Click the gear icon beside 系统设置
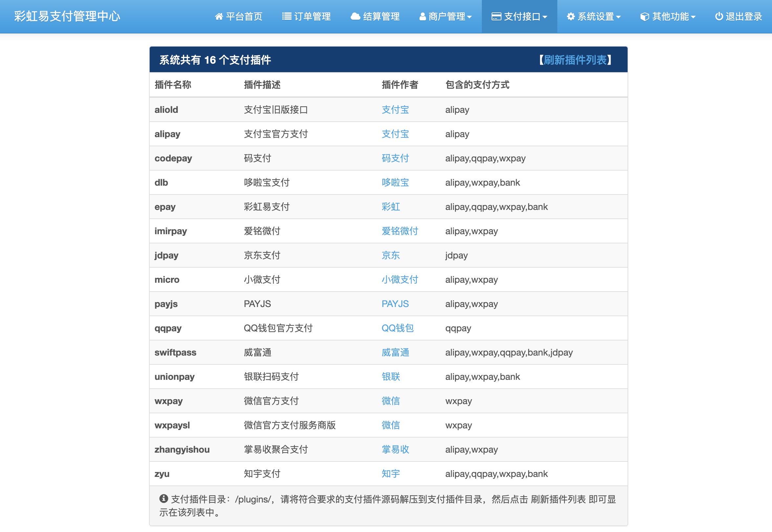The height and width of the screenshot is (532, 772). pyautogui.click(x=570, y=16)
